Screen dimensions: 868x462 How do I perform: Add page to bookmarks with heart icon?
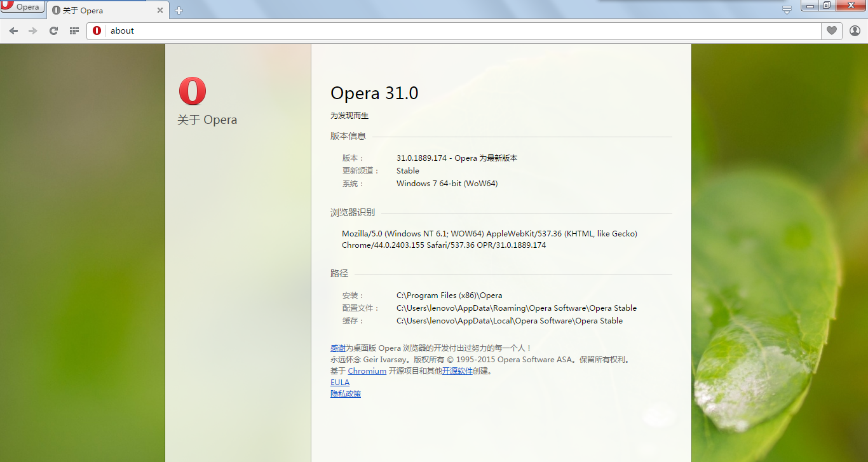(831, 31)
